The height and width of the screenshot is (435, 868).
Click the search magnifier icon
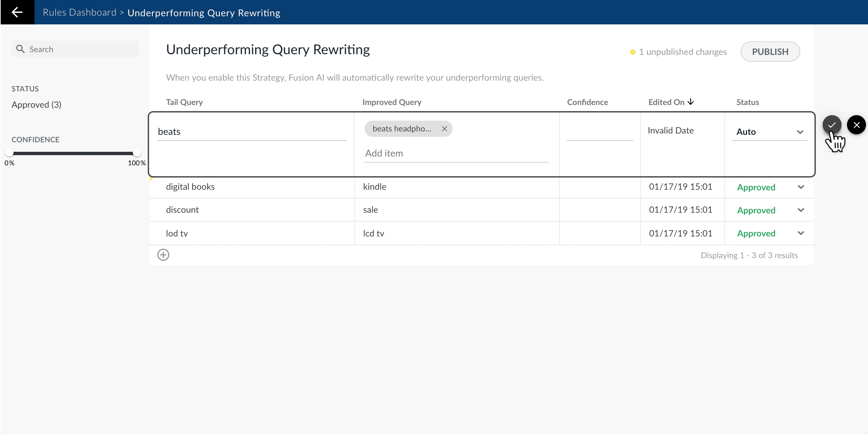click(21, 49)
